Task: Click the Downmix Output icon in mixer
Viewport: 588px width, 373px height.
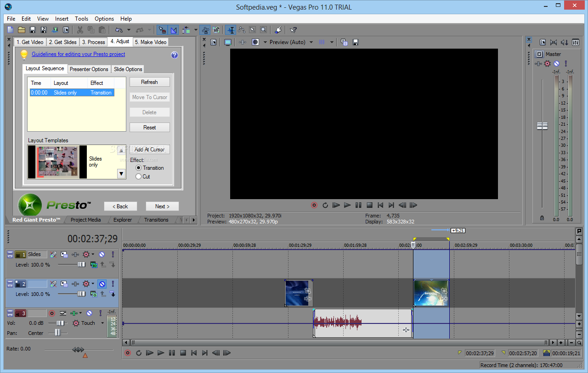Action: click(x=554, y=42)
